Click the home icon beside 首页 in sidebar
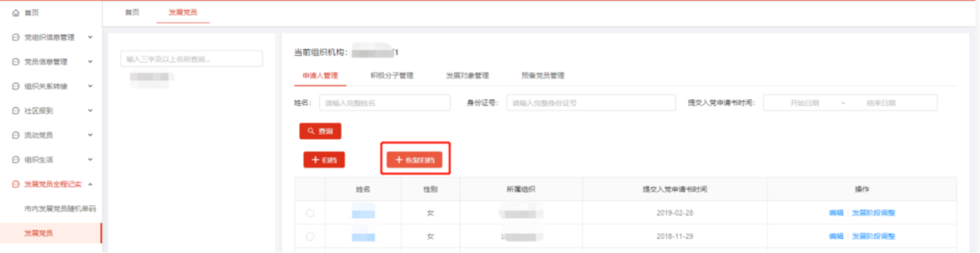 click(16, 13)
